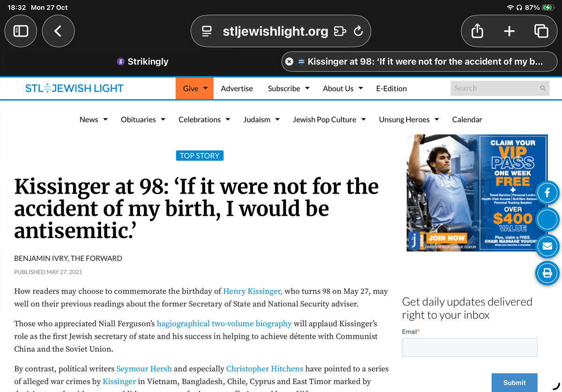The image size is (562, 392).
Task: Tap the Published May 27, 2021 date
Action: point(48,272)
